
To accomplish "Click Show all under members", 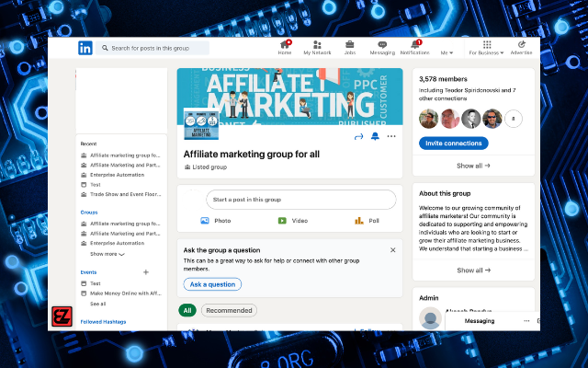I will click(x=473, y=166).
